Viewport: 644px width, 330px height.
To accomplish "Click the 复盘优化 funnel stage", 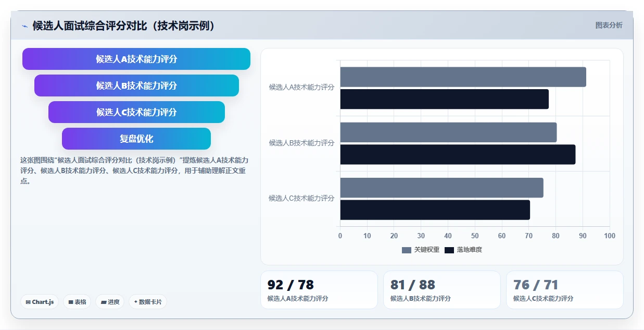I will [x=136, y=139].
